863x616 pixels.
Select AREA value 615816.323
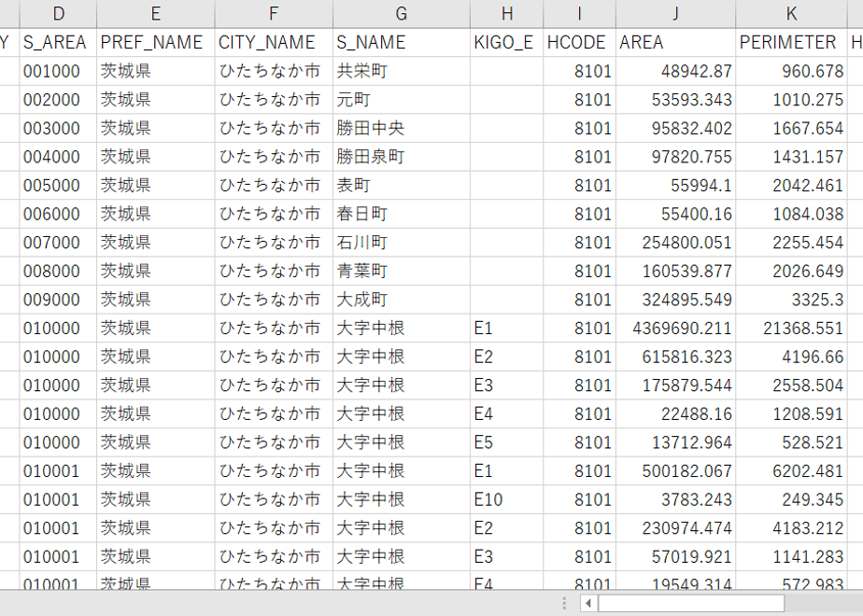click(x=675, y=357)
